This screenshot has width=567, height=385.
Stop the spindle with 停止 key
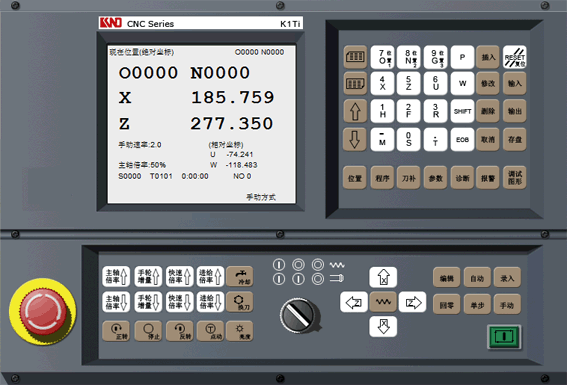pos(148,331)
